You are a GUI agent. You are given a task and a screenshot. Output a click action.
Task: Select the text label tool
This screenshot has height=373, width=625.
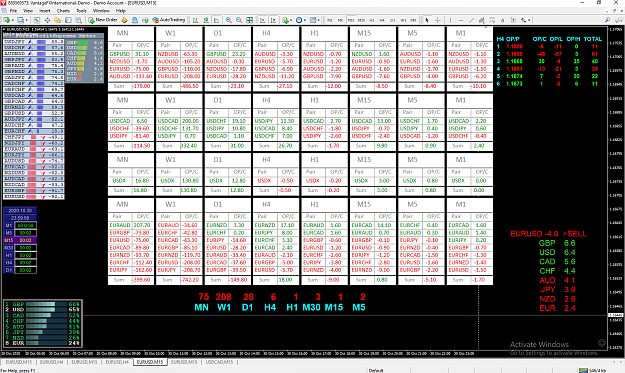pos(513,20)
